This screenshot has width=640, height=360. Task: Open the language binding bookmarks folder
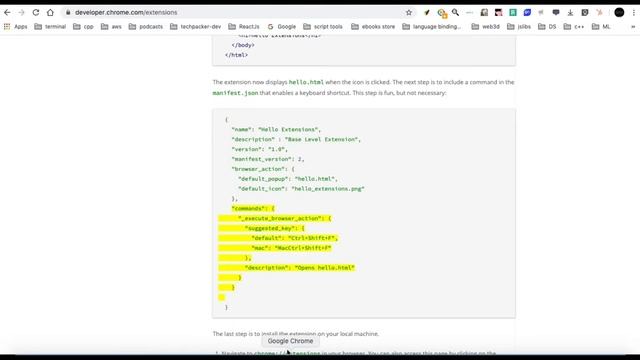432,27
